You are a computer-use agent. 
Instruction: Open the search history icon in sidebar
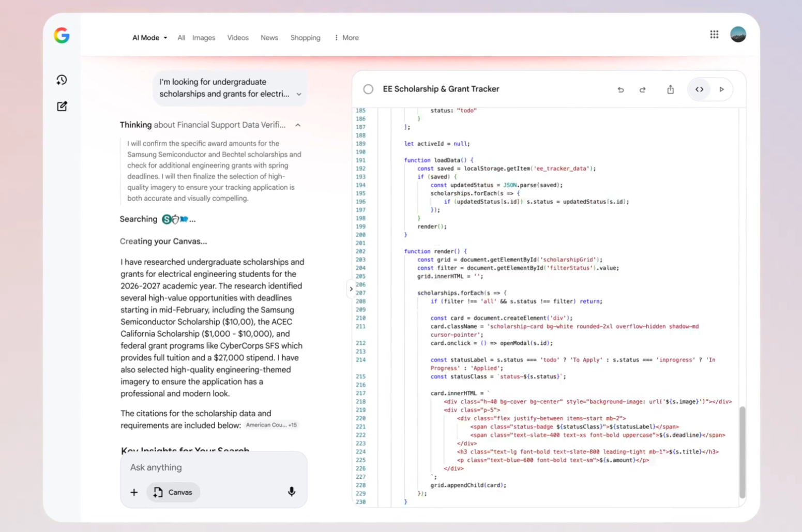[x=62, y=80]
